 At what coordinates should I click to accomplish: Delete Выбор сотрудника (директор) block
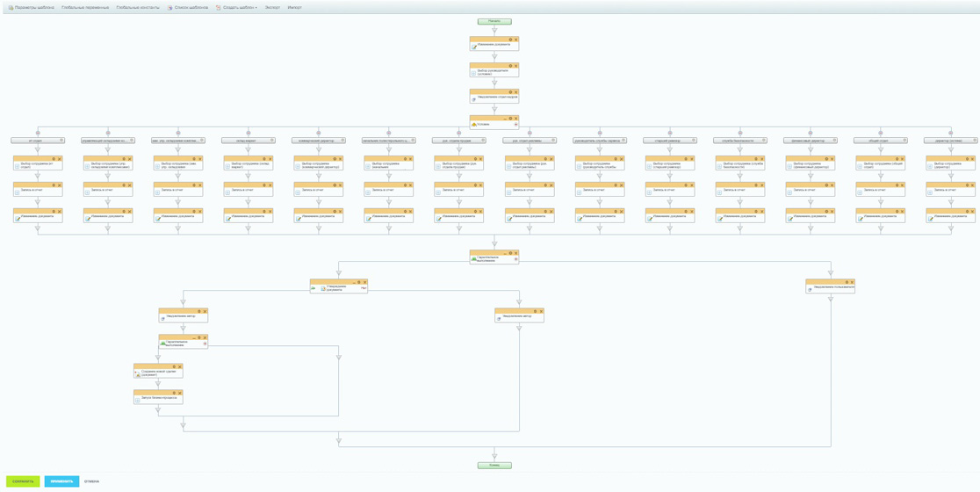(x=970, y=159)
